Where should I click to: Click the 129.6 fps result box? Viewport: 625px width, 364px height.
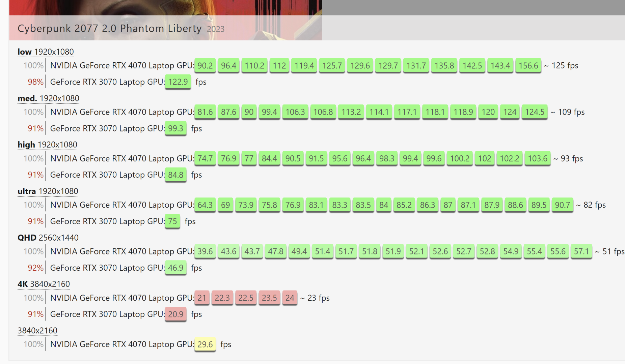(360, 65)
